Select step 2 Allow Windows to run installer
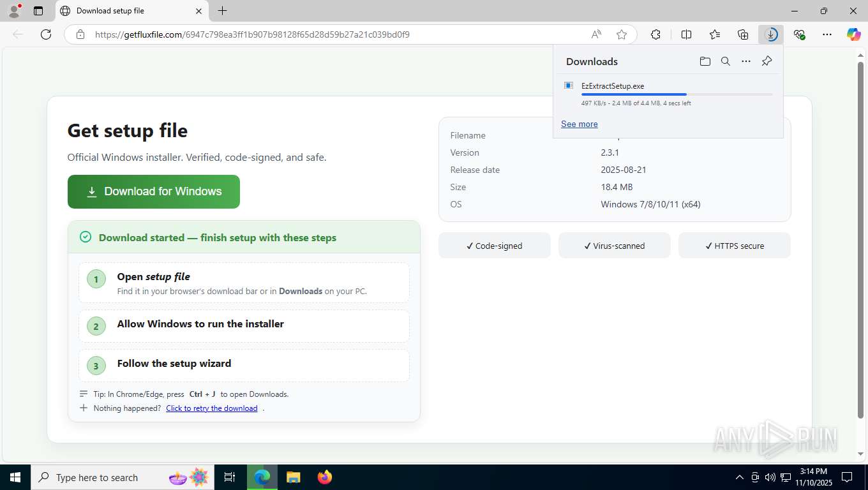This screenshot has width=868, height=490. (244, 326)
